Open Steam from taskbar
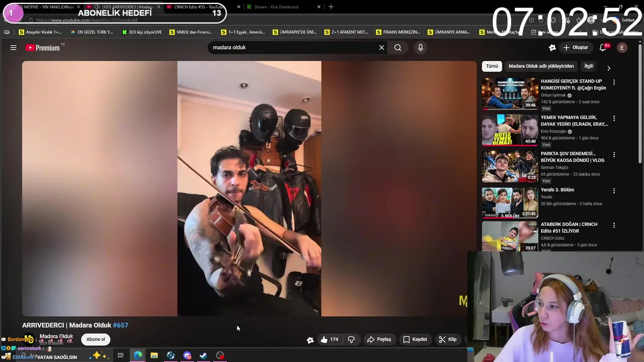Viewport: 644px width, 362px height. click(204, 355)
